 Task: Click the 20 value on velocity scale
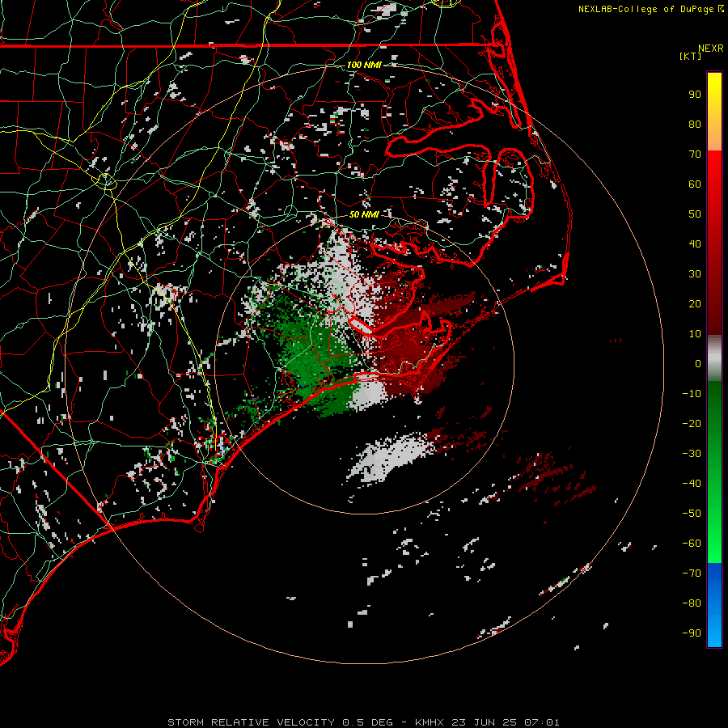pos(695,303)
